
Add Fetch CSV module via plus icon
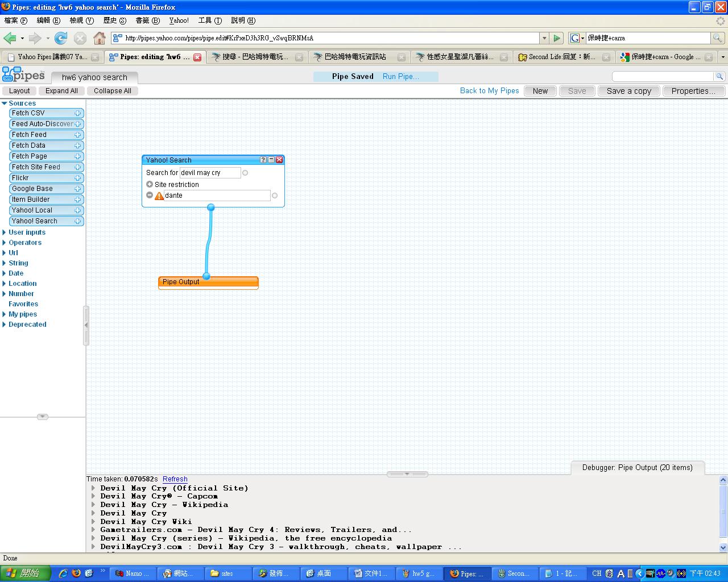point(77,113)
